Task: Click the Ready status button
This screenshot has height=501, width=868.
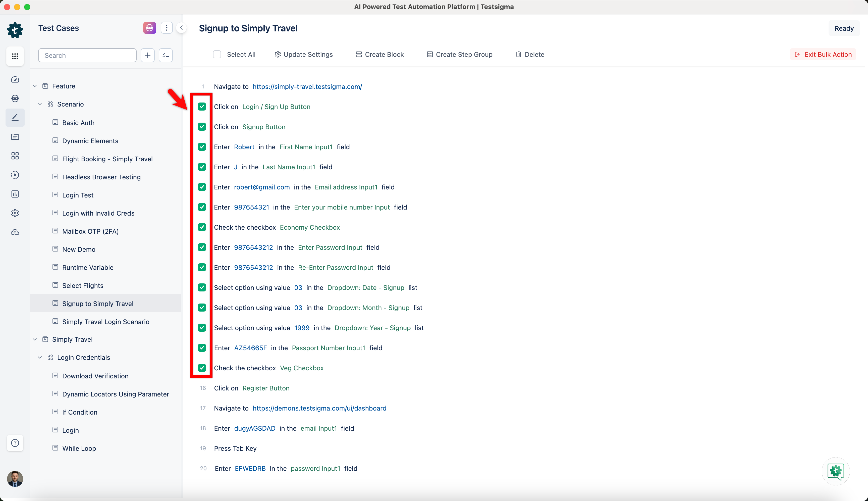Action: [844, 28]
